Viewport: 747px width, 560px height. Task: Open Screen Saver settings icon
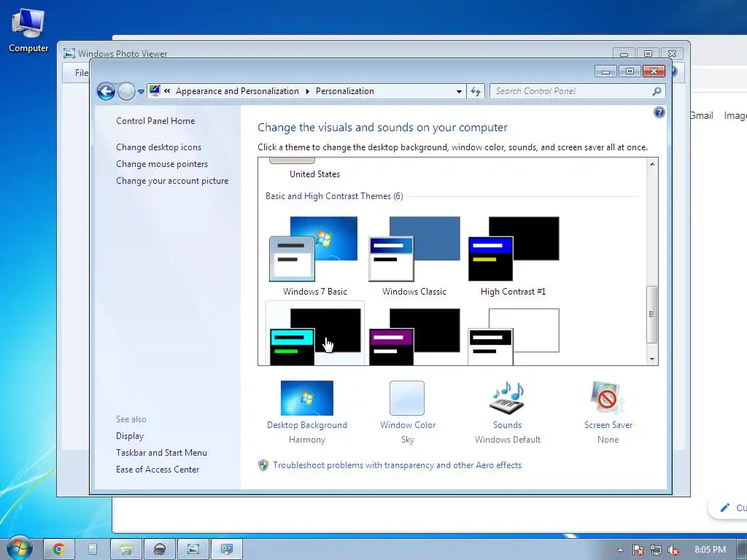point(608,397)
